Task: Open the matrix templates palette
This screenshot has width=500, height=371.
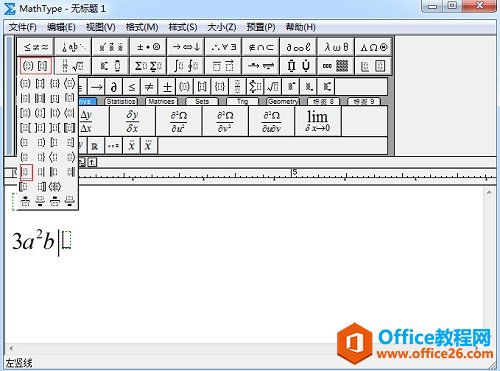Action: point(336,66)
